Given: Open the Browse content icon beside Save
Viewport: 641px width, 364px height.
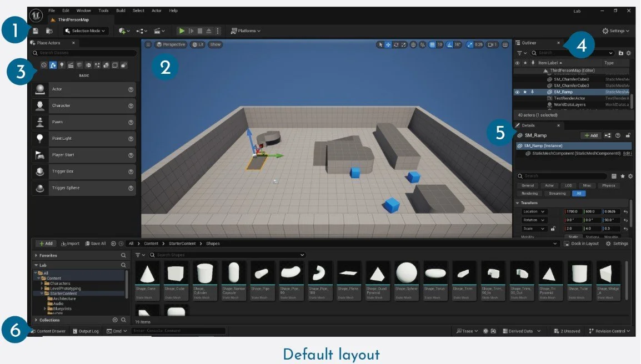Looking at the screenshot, I should (49, 31).
